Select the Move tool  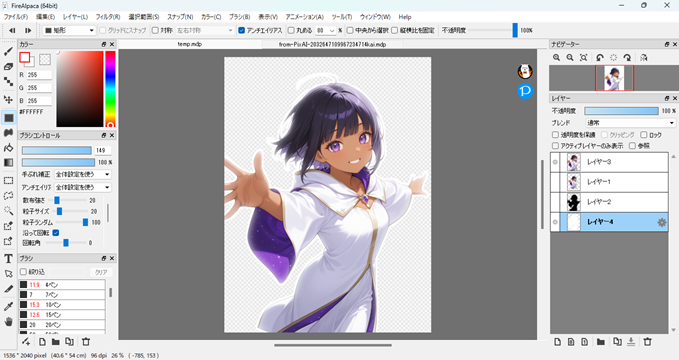[x=8, y=99]
